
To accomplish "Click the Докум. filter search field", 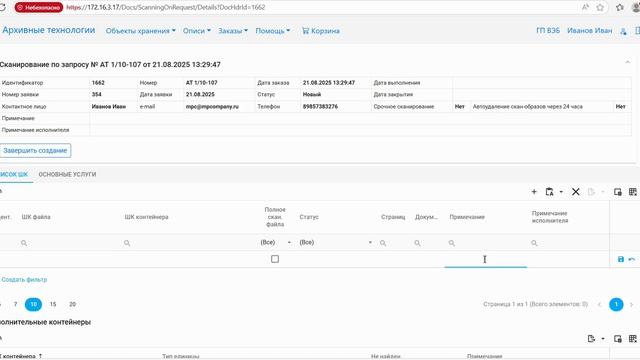I will tap(429, 243).
